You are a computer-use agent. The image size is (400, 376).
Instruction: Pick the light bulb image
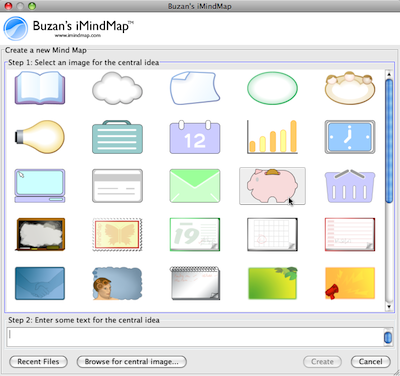point(40,137)
